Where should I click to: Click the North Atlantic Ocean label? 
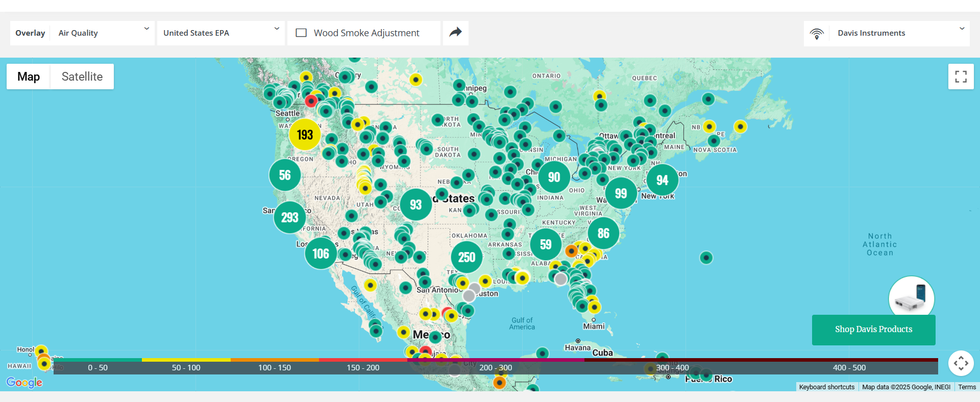point(880,244)
